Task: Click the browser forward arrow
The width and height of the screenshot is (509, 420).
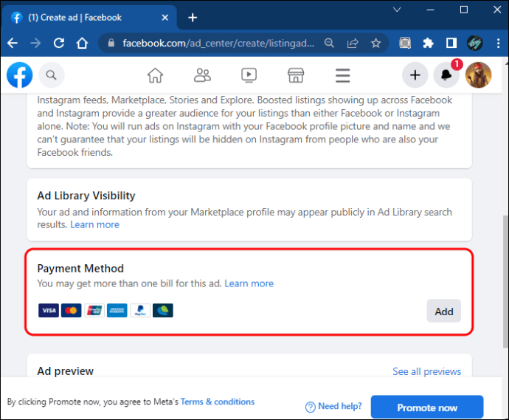Action: [x=35, y=43]
